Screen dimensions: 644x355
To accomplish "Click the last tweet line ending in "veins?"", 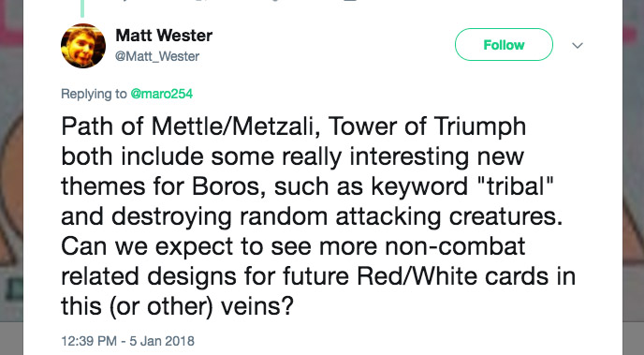I will pyautogui.click(x=178, y=306).
